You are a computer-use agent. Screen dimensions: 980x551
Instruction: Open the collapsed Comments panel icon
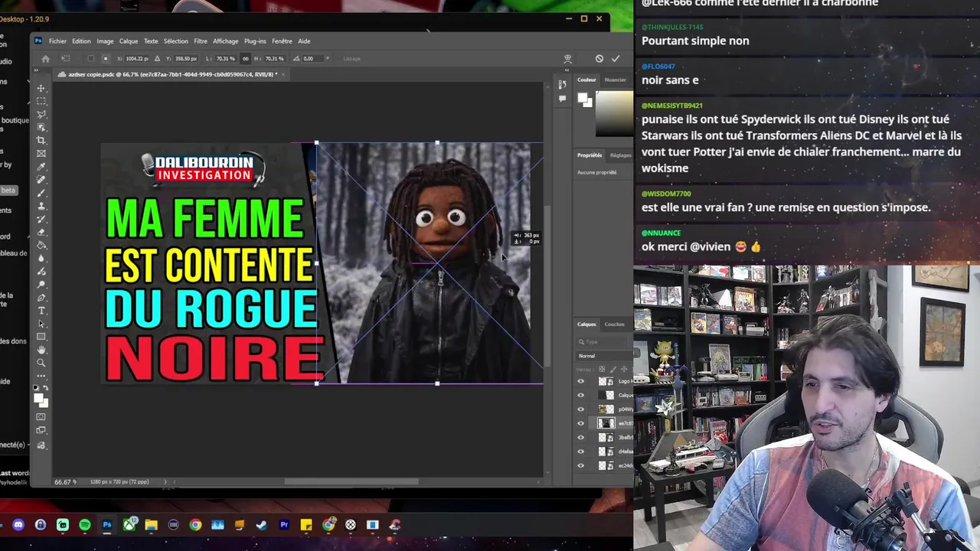(563, 99)
